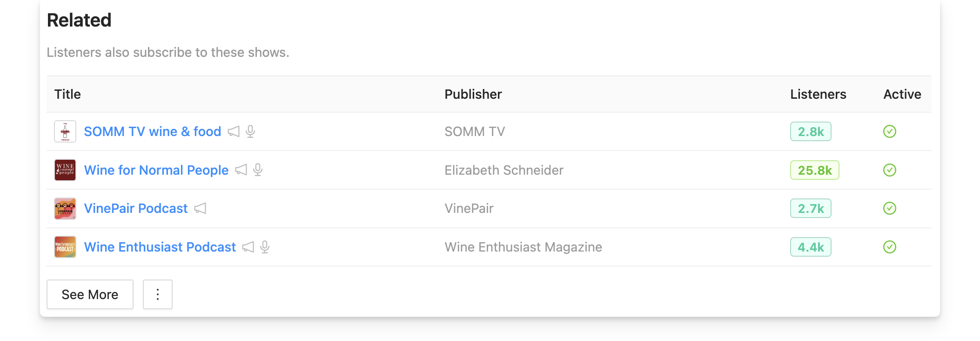
Task: Click the microphone icon beside Wine Enthusiast Podcast
Action: pos(264,247)
